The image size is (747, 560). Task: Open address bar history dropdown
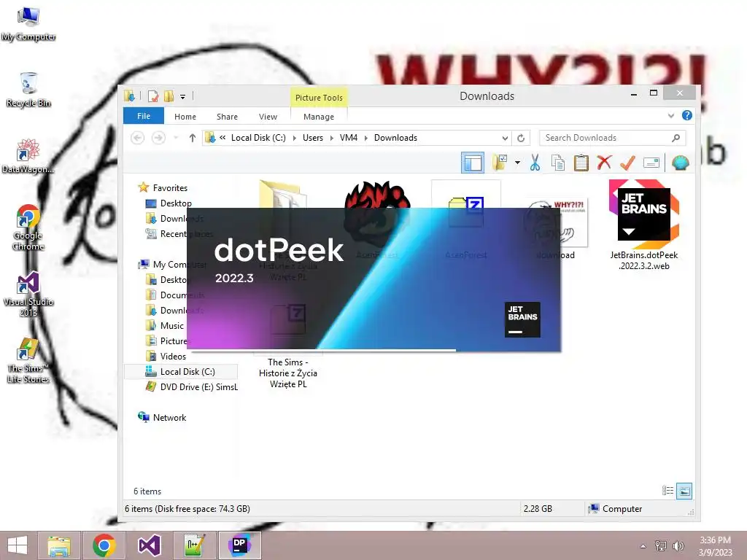pyautogui.click(x=505, y=138)
